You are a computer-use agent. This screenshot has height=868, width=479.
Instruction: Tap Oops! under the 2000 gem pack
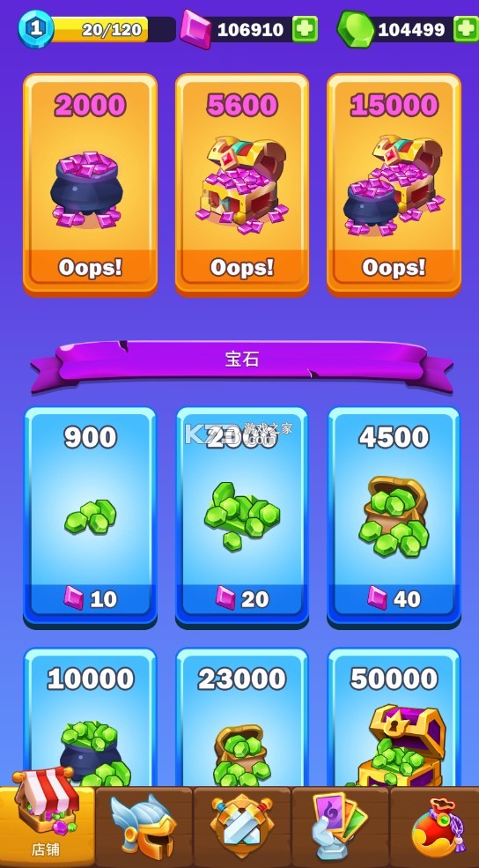point(90,268)
